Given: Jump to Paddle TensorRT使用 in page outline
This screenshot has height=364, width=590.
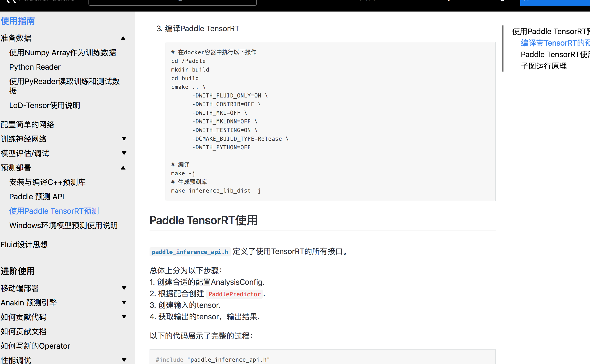Looking at the screenshot, I should (x=555, y=55).
